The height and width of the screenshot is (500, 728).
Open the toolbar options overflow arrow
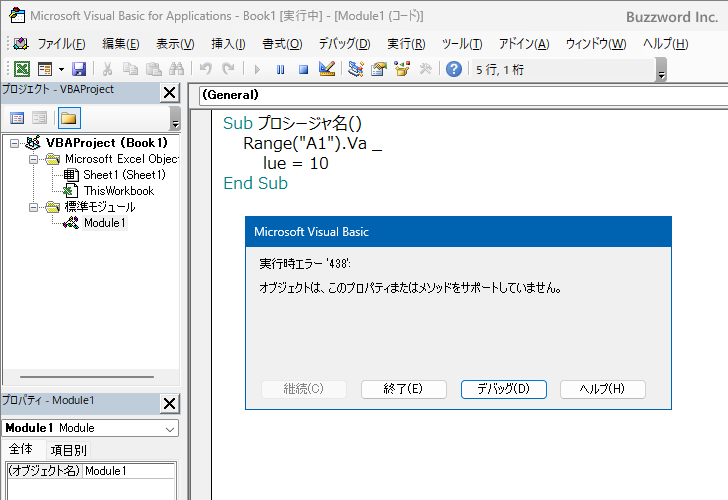click(662, 70)
